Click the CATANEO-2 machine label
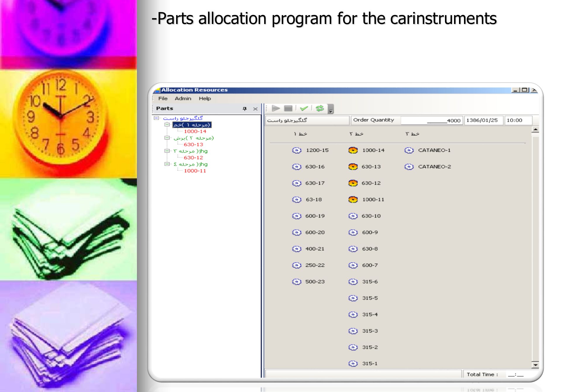Screen dimensions: 581x392 434,167
